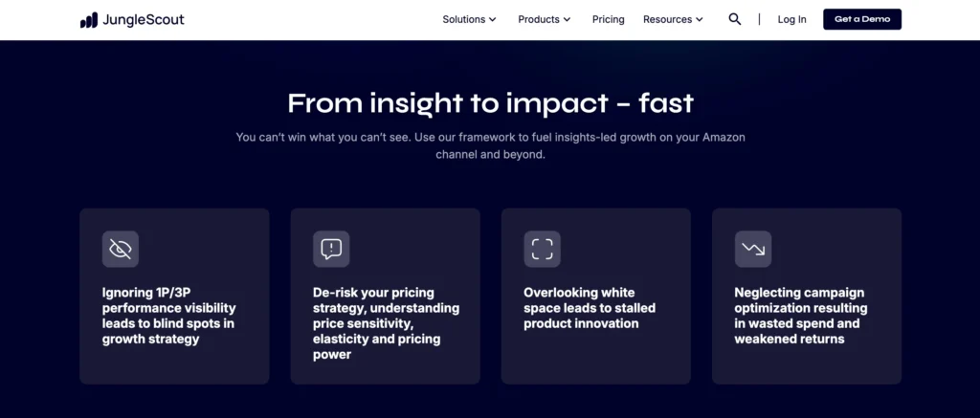Click the white space frame icon
This screenshot has height=418, width=980.
[x=542, y=249]
